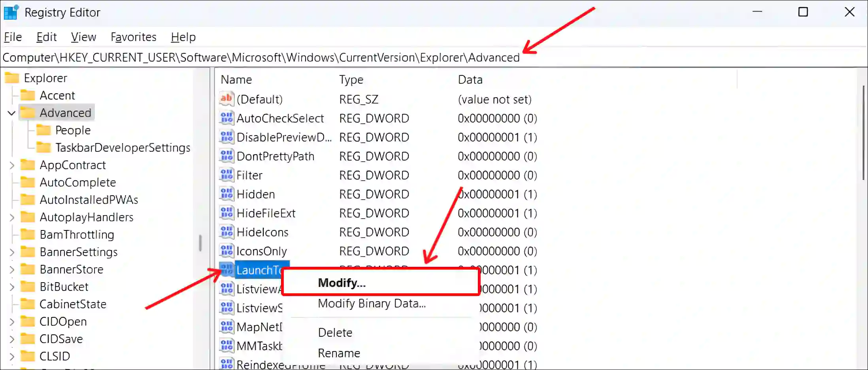Click the AutoInstalledPWAs folder icon
Screen dimensions: 868x370
pos(28,200)
